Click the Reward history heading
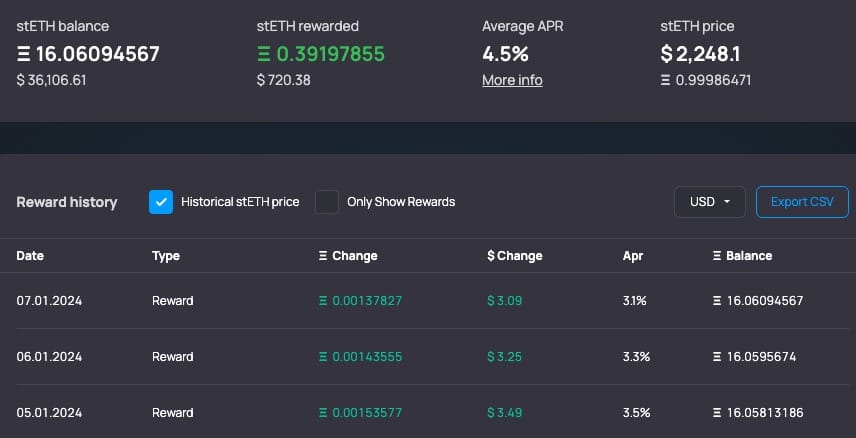This screenshot has height=438, width=856. click(x=67, y=202)
